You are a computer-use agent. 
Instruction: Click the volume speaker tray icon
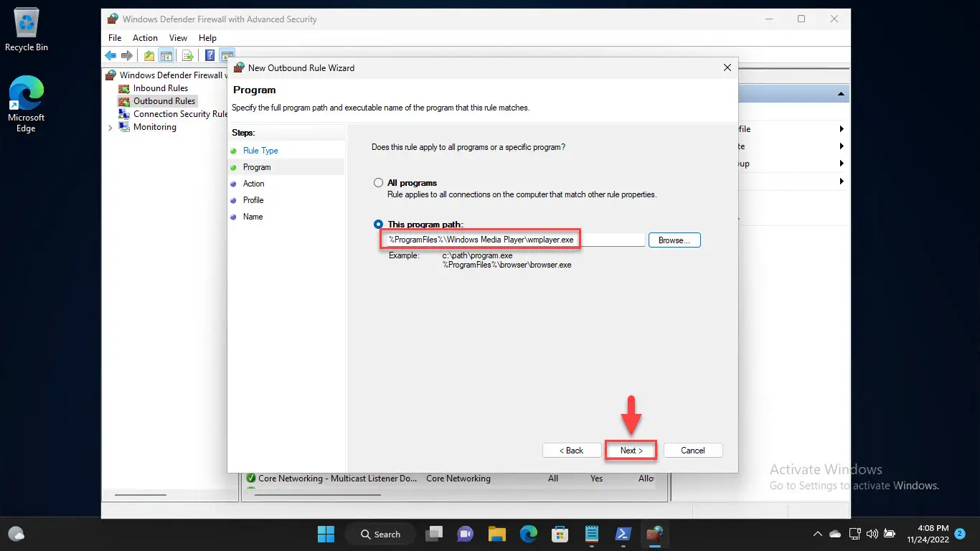(872, 534)
